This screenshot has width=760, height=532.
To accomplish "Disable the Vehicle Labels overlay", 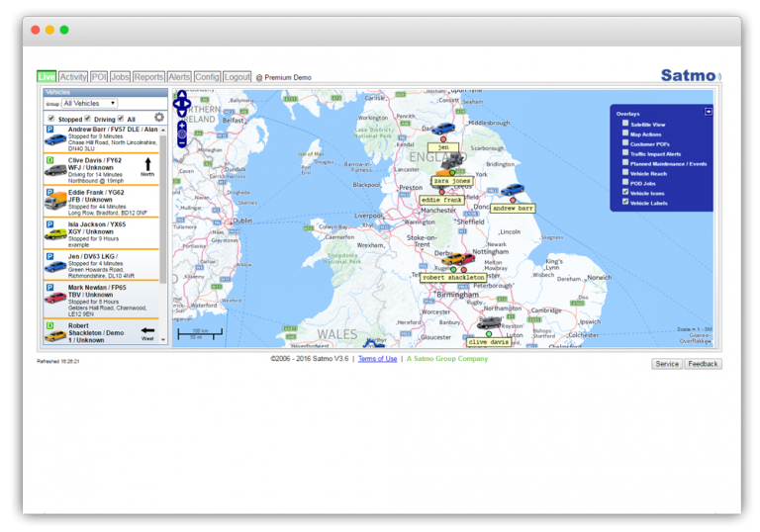I will tap(625, 202).
